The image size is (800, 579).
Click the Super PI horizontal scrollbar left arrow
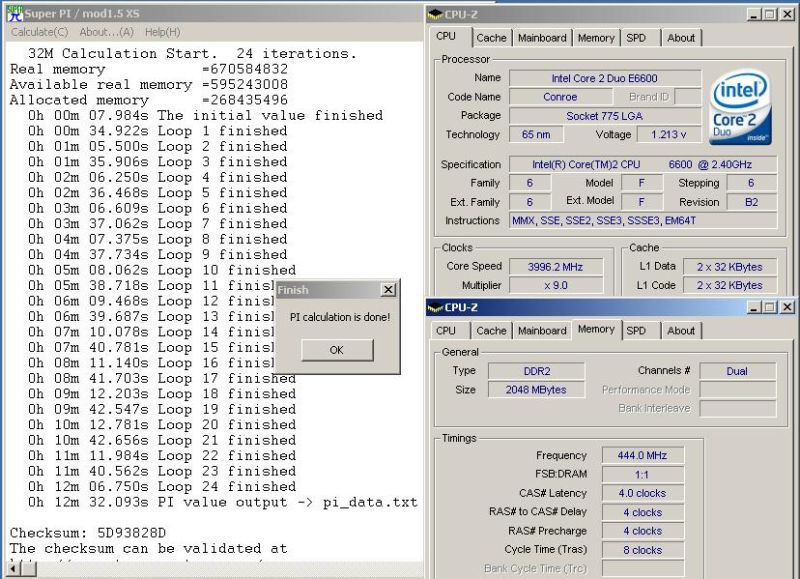tap(12, 568)
